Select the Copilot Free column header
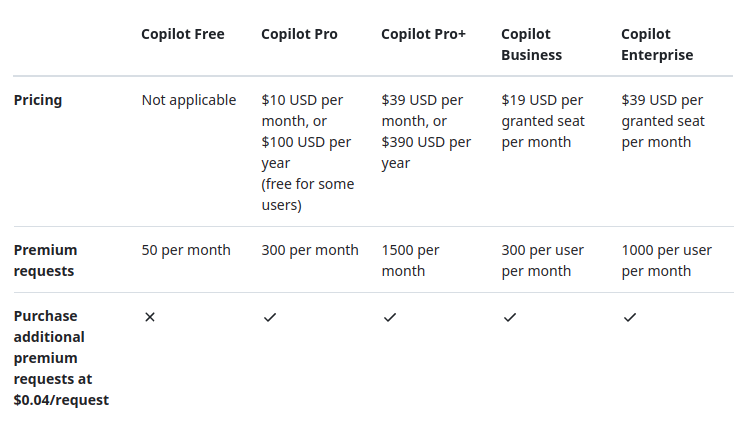This screenshot has height=425, width=734. (183, 34)
